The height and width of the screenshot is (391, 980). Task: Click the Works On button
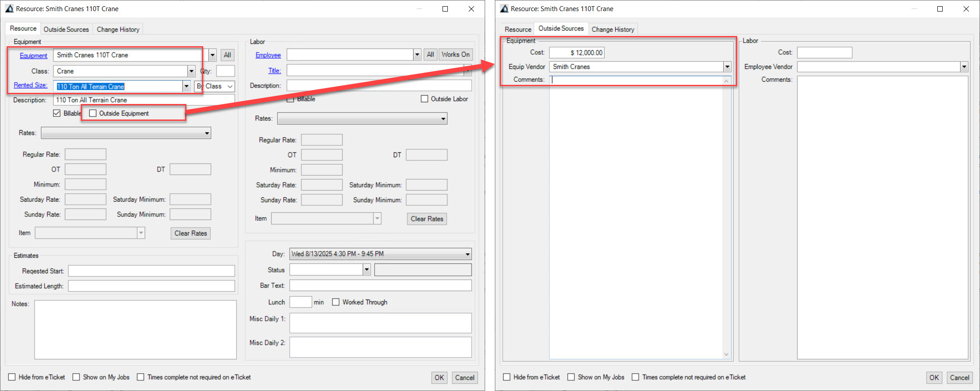[x=455, y=55]
